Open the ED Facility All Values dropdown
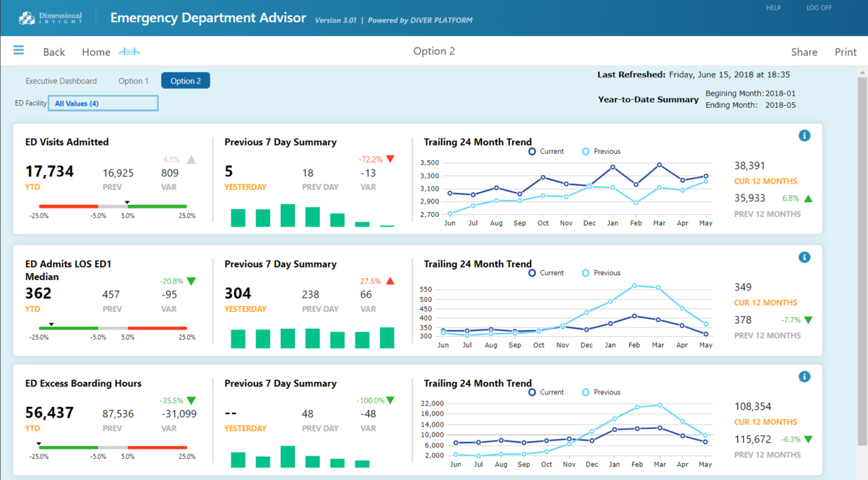868x480 pixels. (103, 103)
